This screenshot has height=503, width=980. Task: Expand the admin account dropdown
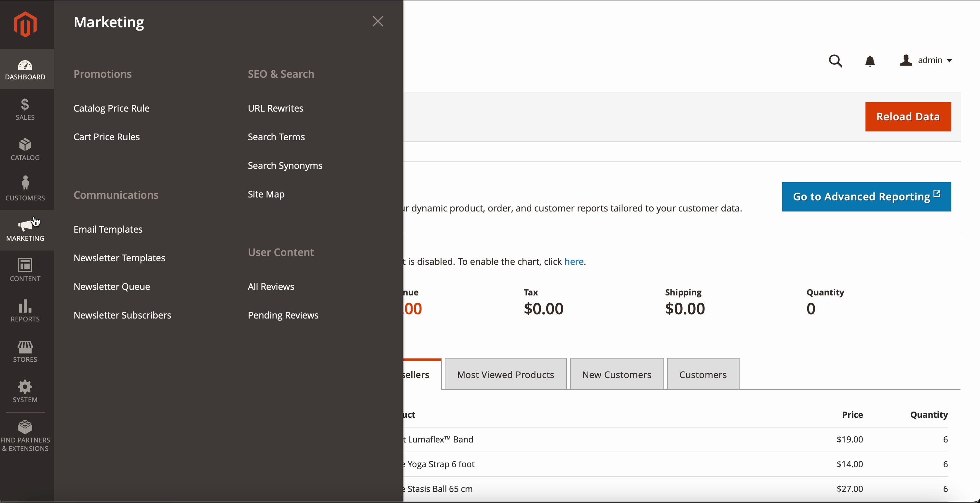tap(926, 61)
